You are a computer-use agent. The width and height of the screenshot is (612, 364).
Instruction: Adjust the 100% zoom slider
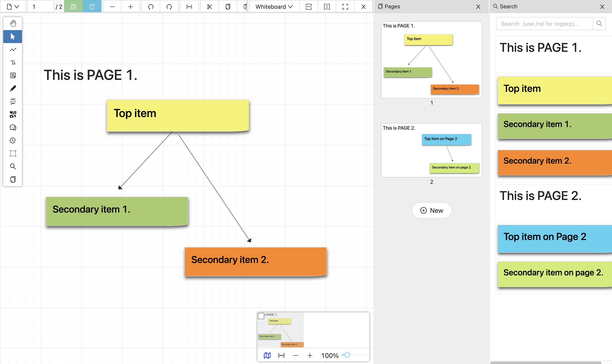[x=347, y=355]
